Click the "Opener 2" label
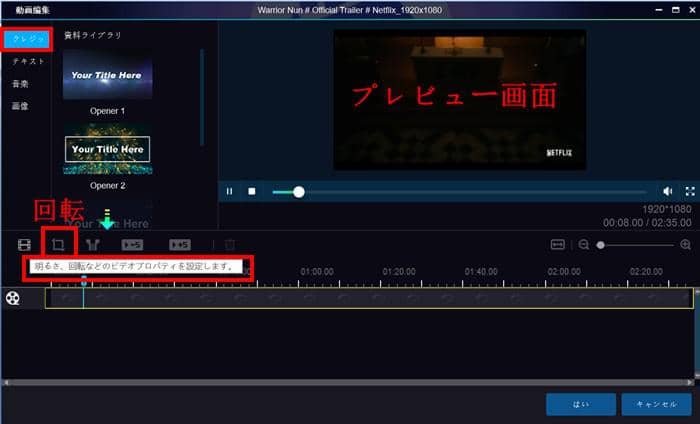 pyautogui.click(x=107, y=185)
